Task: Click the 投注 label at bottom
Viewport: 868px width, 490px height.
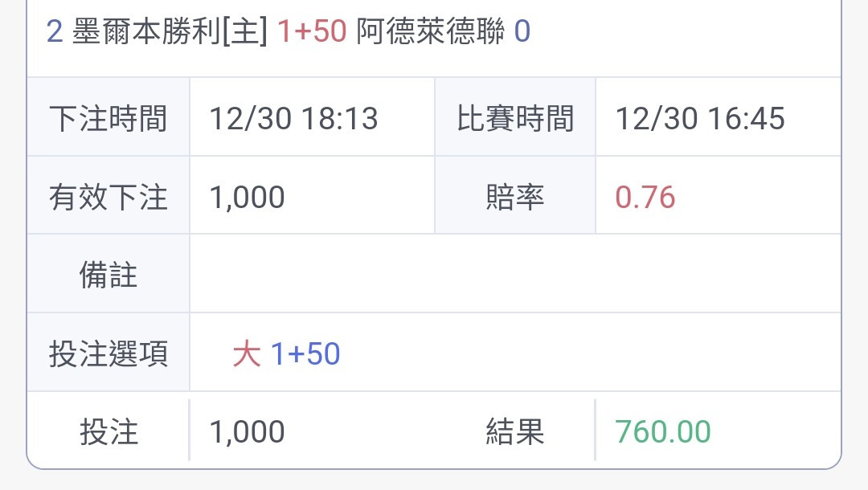Action: (x=108, y=431)
